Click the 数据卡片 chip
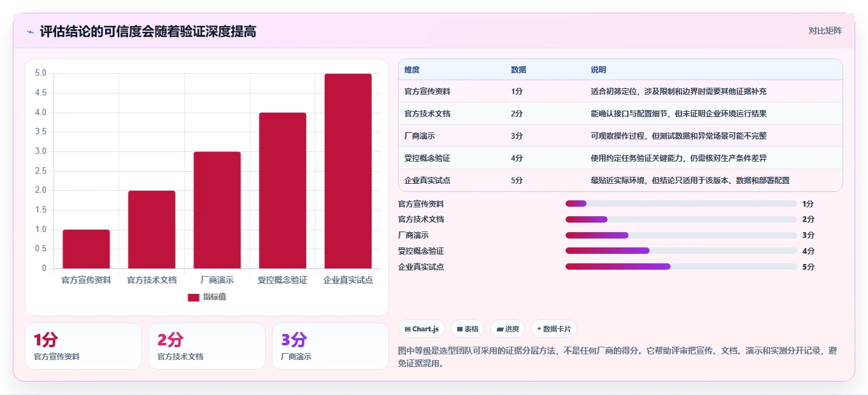Screen dimensions: 868x395 (x=553, y=329)
